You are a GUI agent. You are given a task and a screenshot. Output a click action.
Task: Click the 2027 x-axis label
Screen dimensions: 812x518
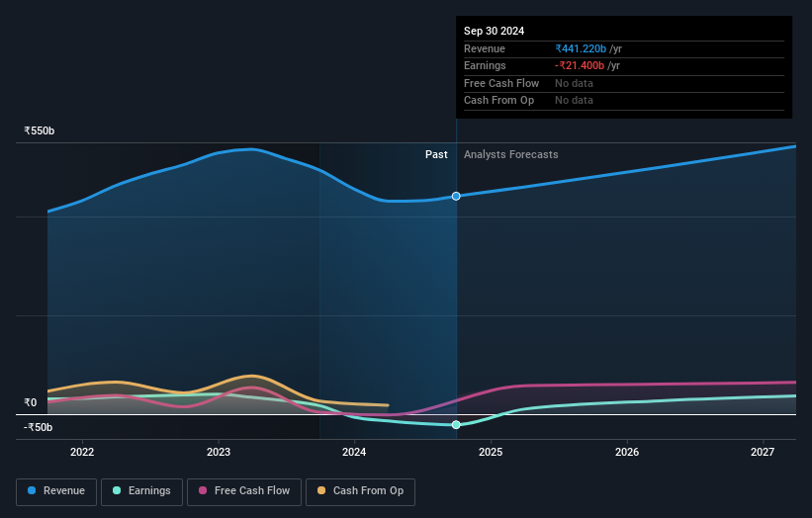click(x=763, y=453)
